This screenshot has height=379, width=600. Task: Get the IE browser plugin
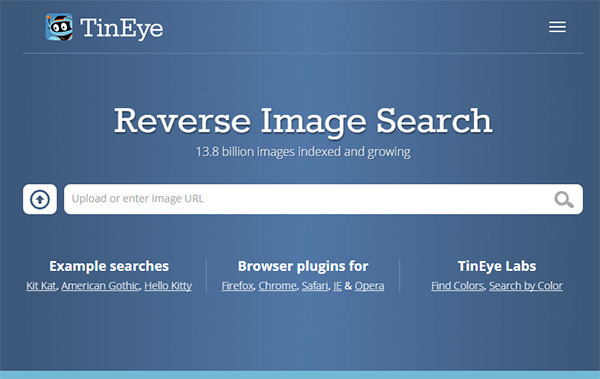click(337, 286)
